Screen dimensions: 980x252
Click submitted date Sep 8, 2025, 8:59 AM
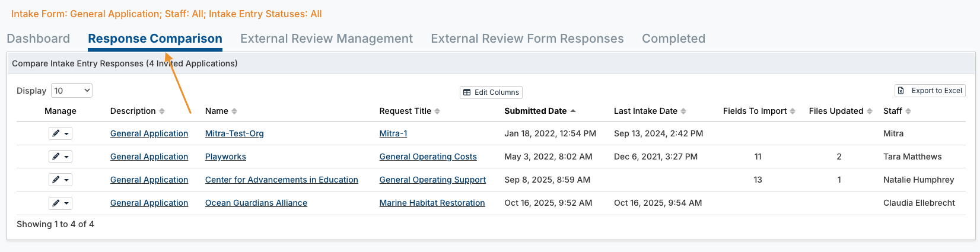pyautogui.click(x=548, y=180)
